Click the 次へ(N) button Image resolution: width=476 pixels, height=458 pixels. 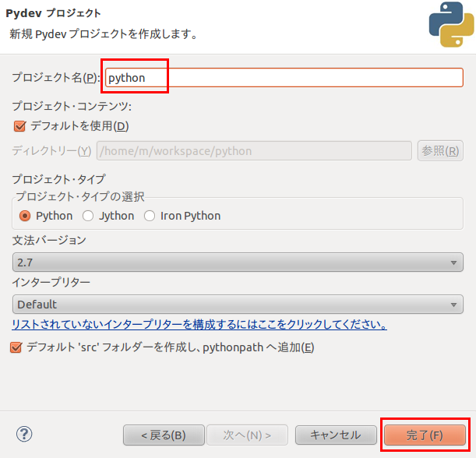(247, 435)
